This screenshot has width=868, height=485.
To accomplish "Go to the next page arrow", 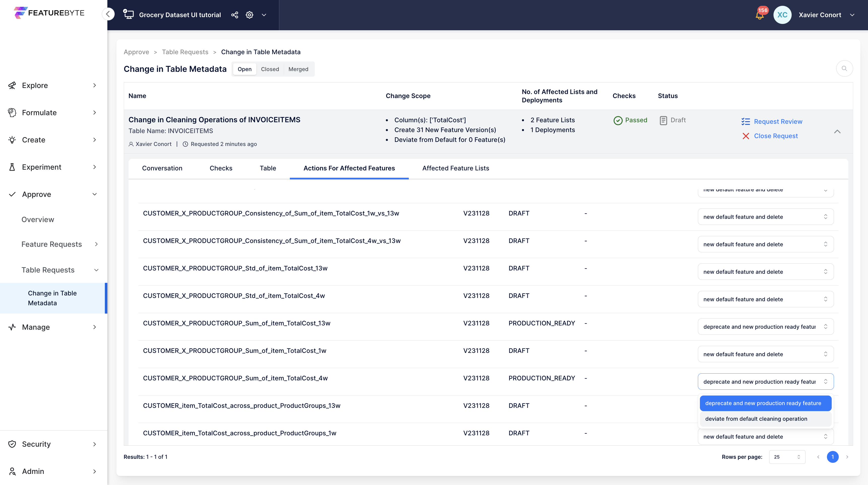I will point(847,457).
